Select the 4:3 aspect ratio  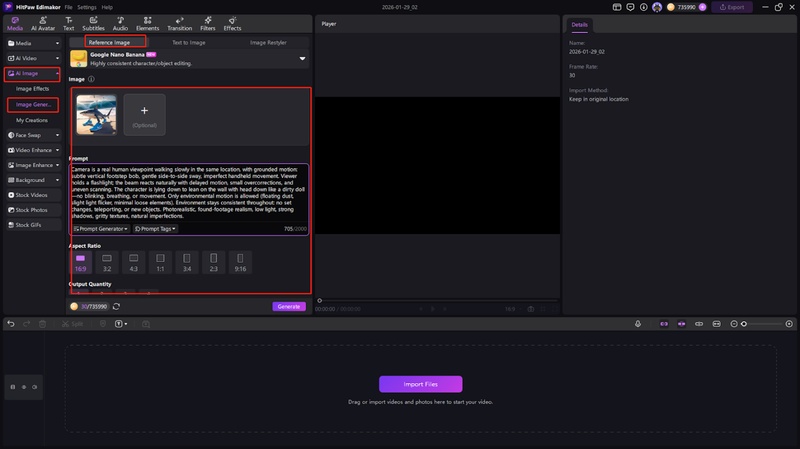point(133,262)
